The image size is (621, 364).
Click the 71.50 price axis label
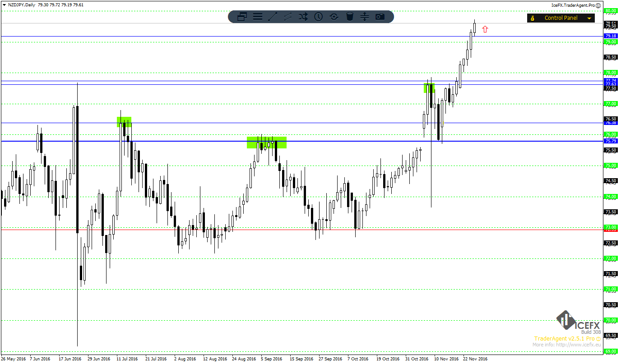[611, 274]
